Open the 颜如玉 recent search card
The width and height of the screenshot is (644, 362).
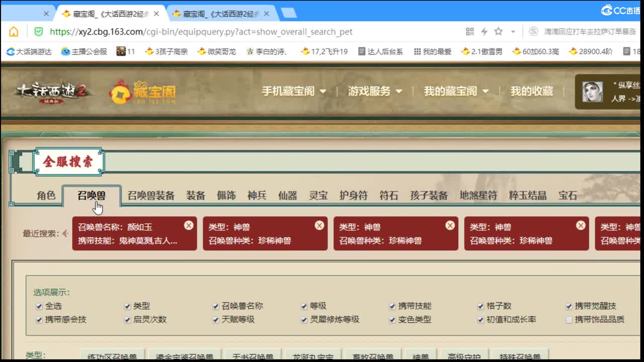(x=134, y=233)
